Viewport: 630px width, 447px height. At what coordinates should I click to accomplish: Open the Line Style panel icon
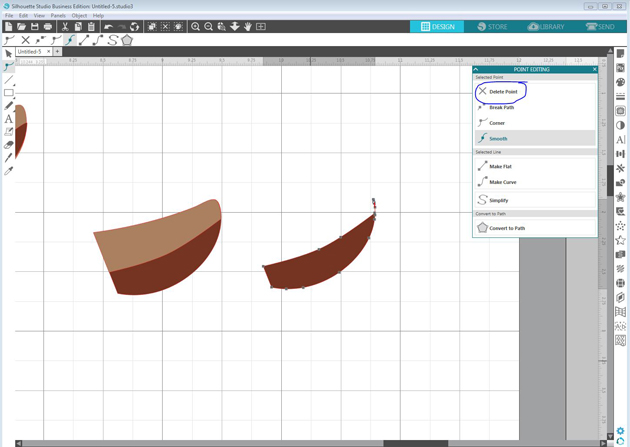(x=620, y=97)
